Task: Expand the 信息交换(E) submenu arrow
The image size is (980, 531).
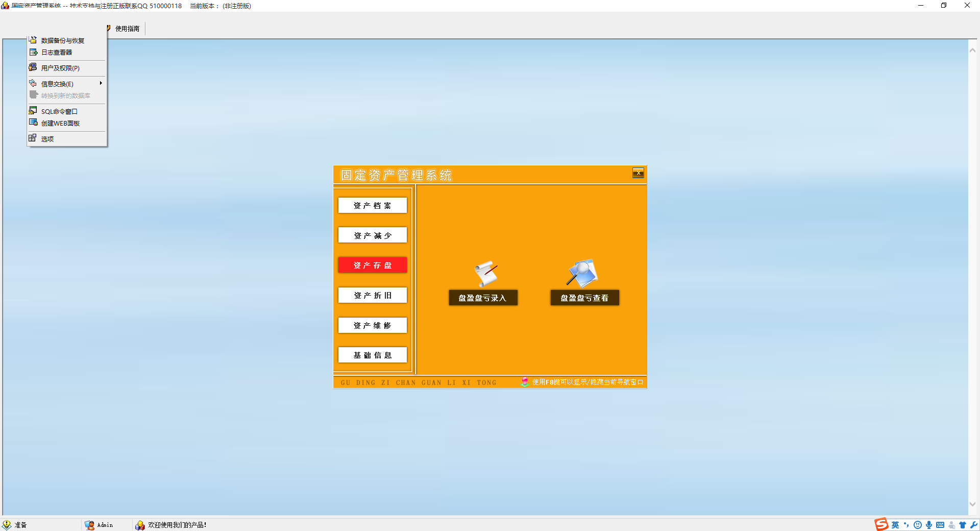Action: point(101,83)
